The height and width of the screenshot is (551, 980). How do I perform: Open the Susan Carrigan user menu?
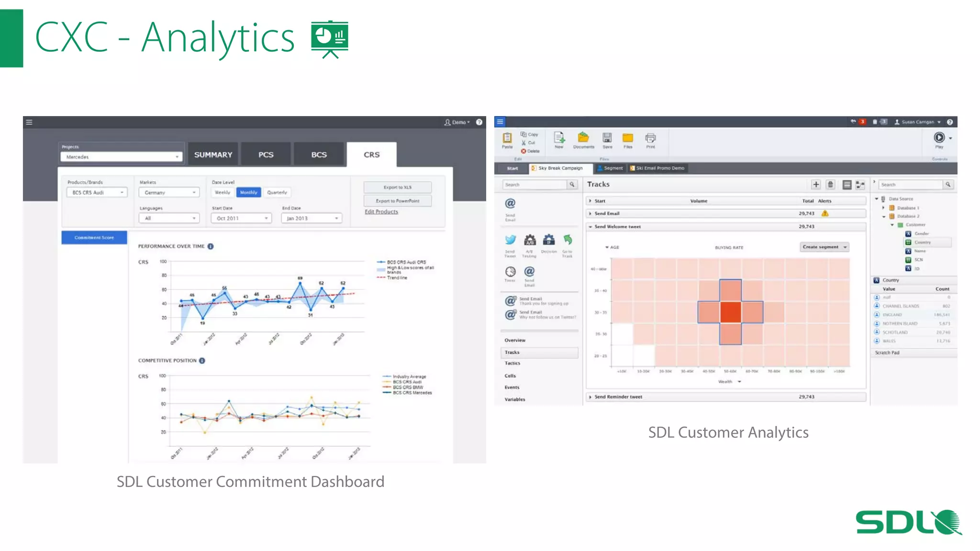(918, 122)
